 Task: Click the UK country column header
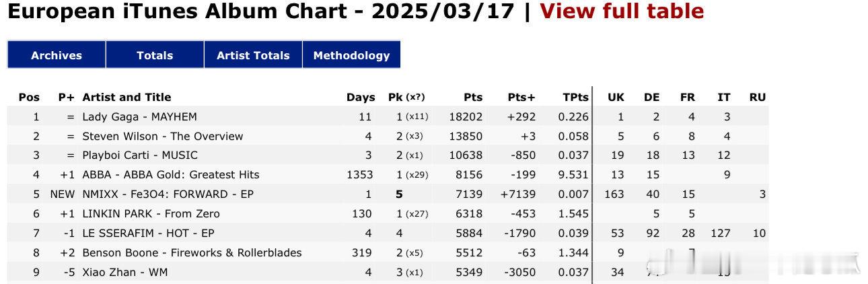(616, 97)
